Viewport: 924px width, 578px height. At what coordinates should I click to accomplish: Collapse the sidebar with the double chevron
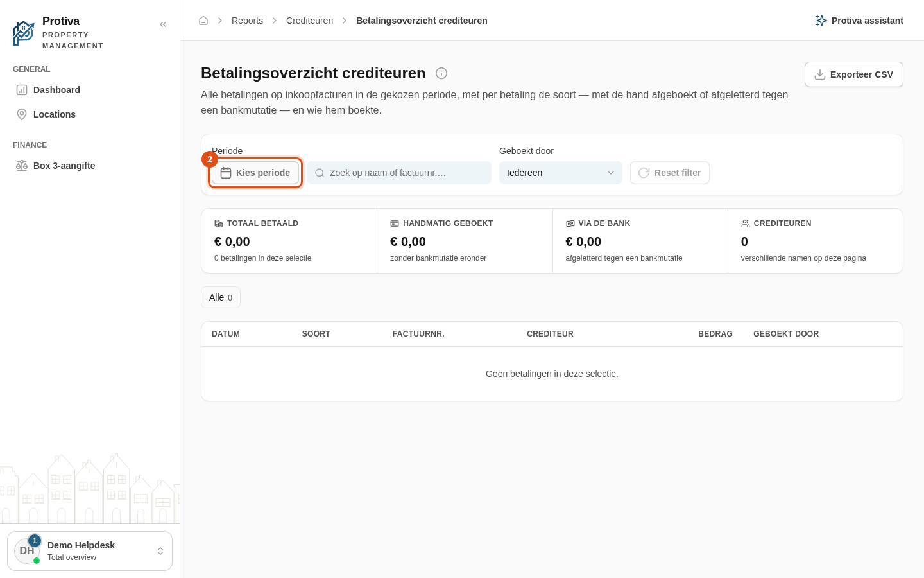[x=163, y=24]
